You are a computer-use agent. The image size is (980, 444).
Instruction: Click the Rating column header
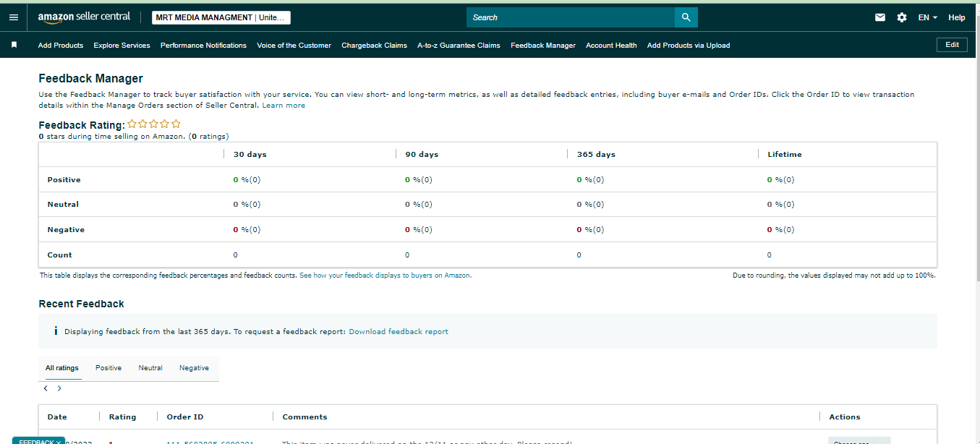[x=122, y=417]
